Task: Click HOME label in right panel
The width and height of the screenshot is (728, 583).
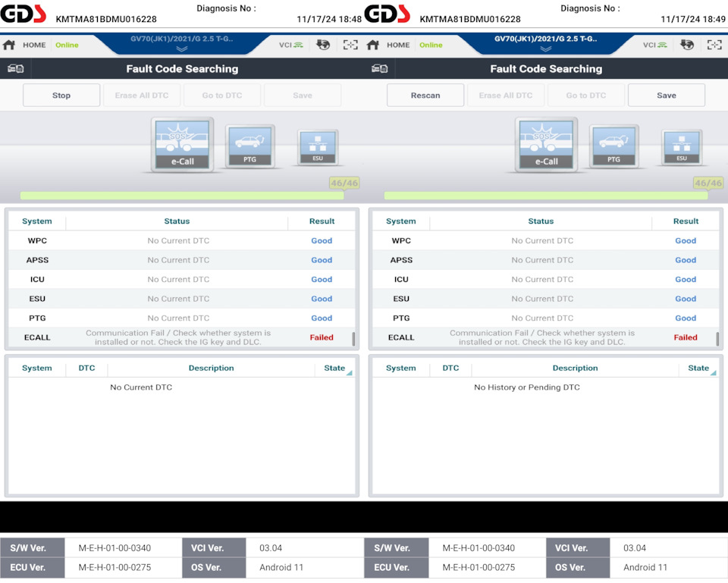Action: pyautogui.click(x=398, y=45)
